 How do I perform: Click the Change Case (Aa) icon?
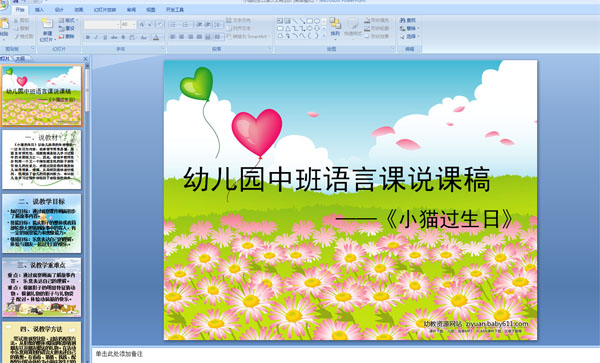[x=144, y=37]
